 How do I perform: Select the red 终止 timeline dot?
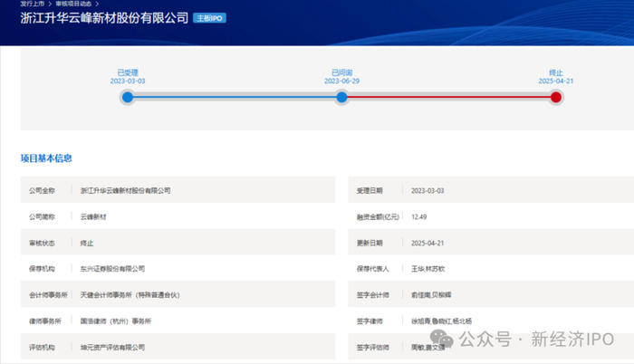(x=556, y=97)
